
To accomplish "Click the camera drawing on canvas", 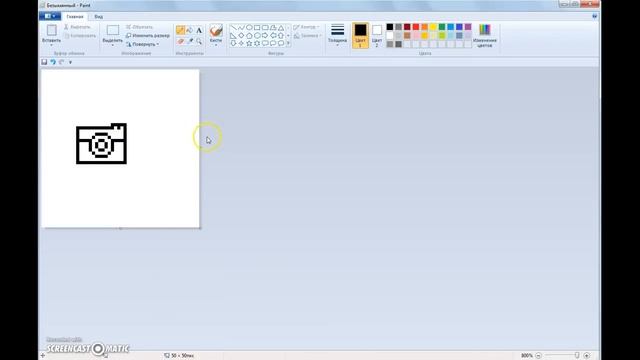I will point(101,144).
